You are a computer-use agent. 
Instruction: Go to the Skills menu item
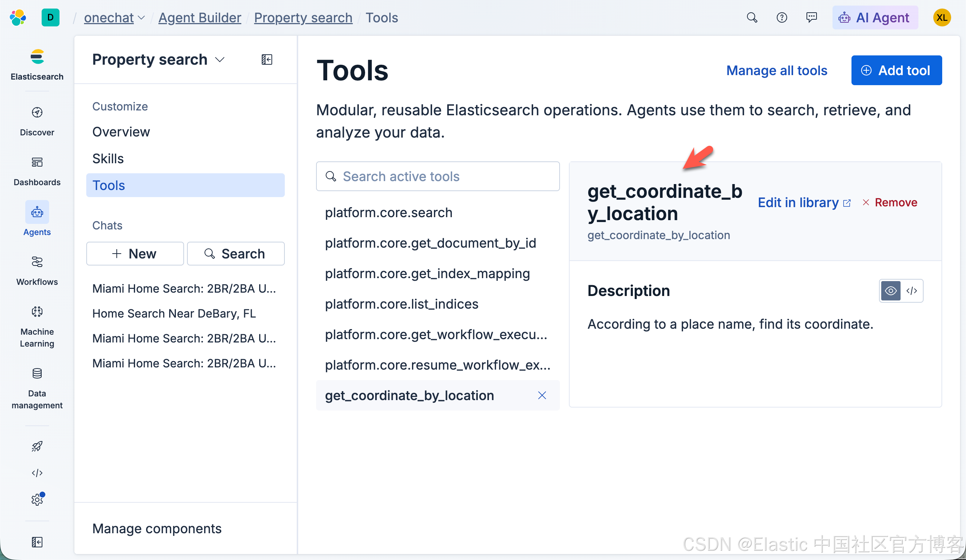tap(108, 158)
